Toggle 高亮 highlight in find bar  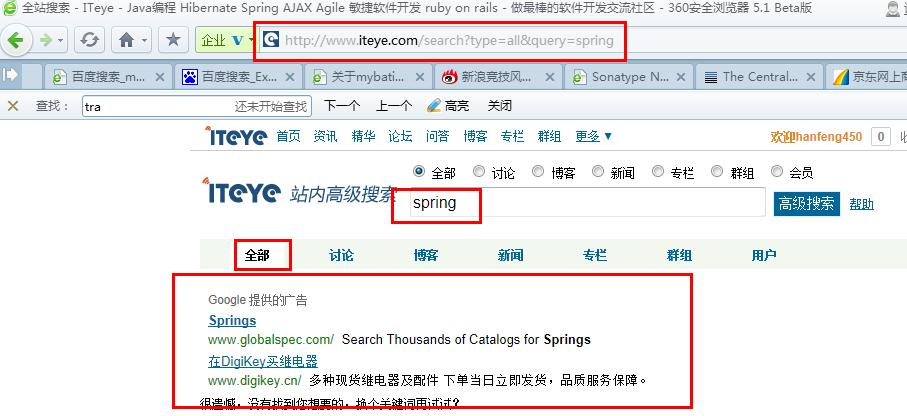coord(448,106)
